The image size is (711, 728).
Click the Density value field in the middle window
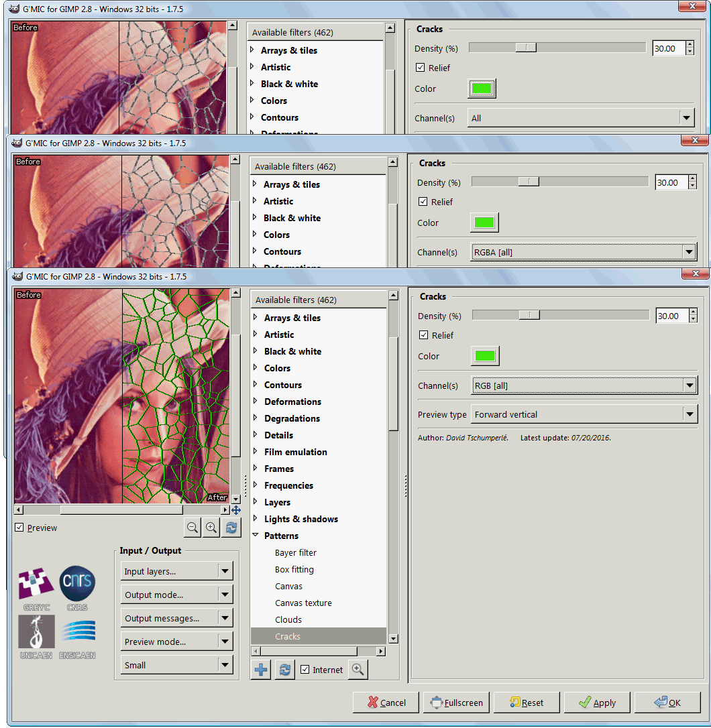click(671, 182)
